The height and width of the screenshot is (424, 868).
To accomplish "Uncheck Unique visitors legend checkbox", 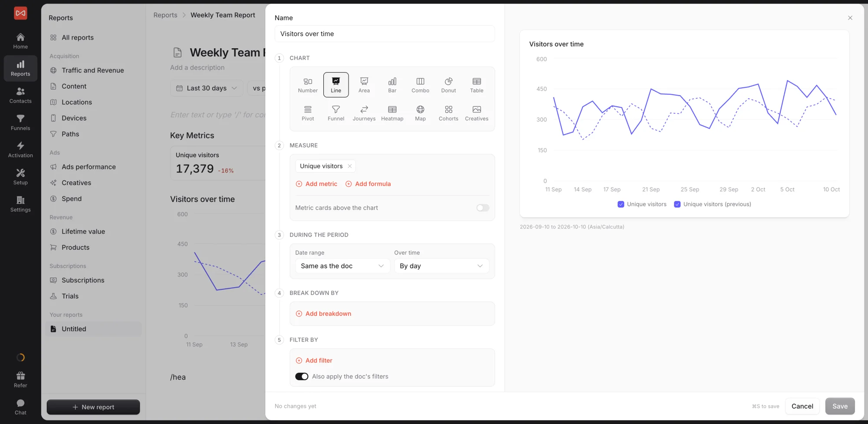I will point(621,204).
